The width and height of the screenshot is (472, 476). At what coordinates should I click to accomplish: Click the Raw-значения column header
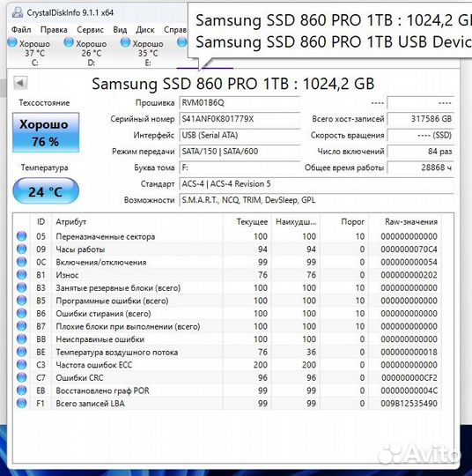coord(405,221)
